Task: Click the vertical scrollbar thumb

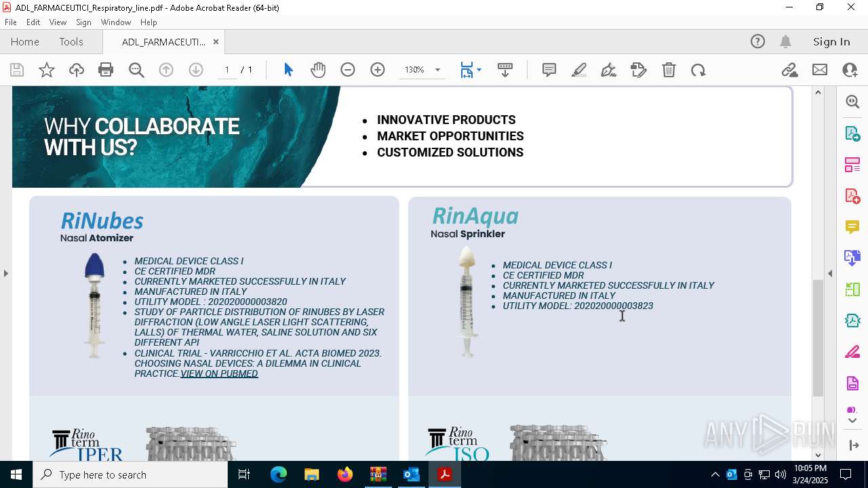Action: (x=818, y=338)
